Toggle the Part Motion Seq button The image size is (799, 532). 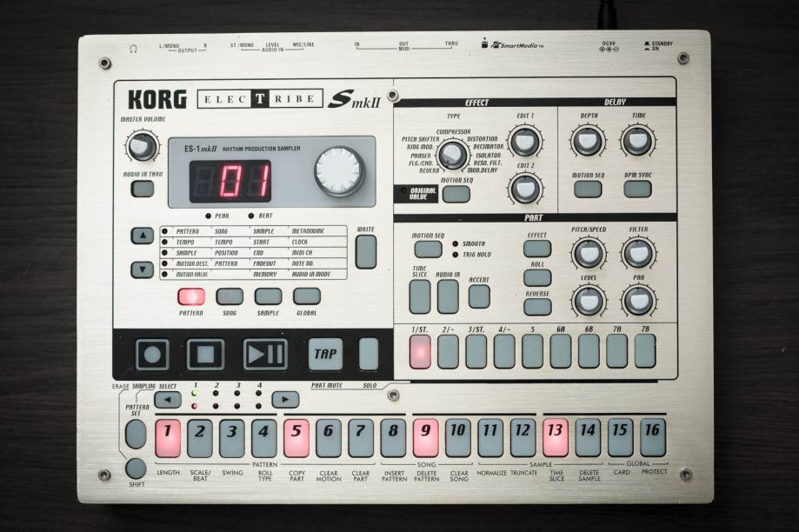click(428, 249)
